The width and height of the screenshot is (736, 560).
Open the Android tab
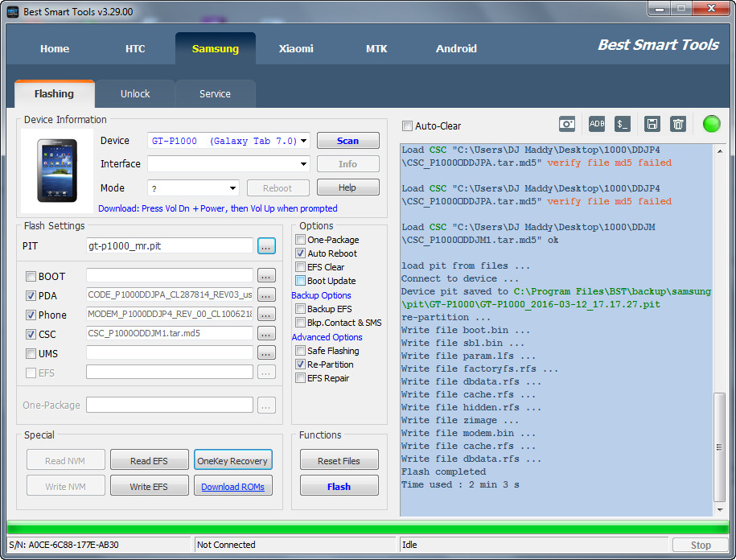[456, 49]
